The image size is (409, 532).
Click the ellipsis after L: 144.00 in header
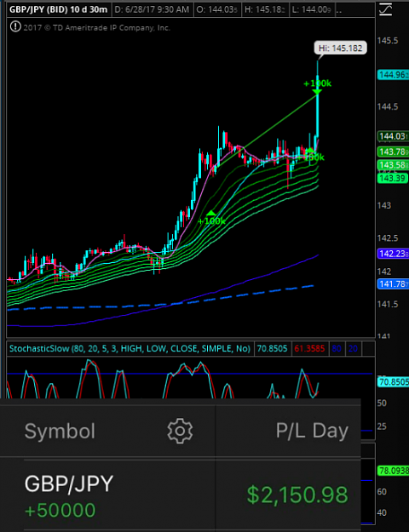[x=338, y=10]
